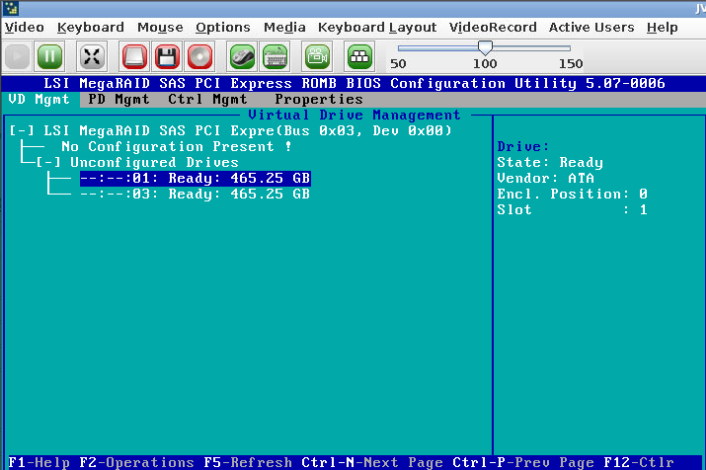Click the green pause button in toolbar

(50, 56)
